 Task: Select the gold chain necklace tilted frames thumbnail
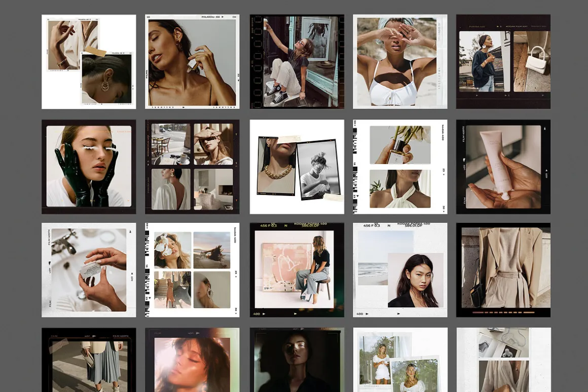tap(297, 167)
